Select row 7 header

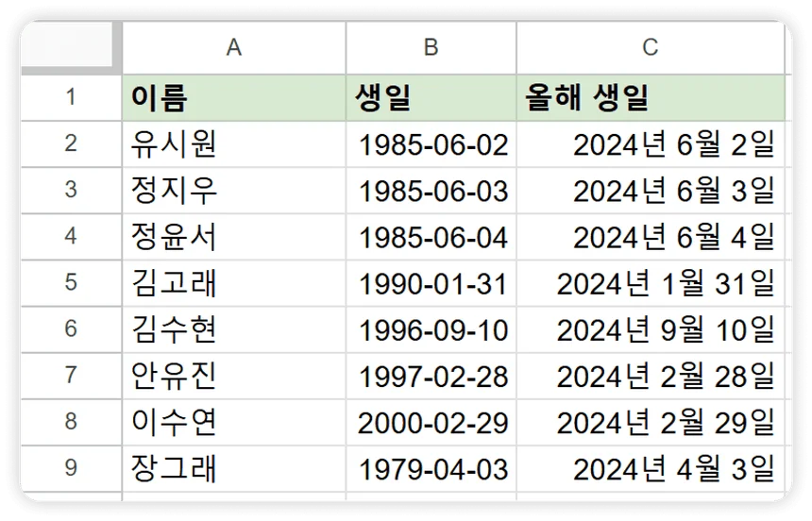tap(71, 375)
